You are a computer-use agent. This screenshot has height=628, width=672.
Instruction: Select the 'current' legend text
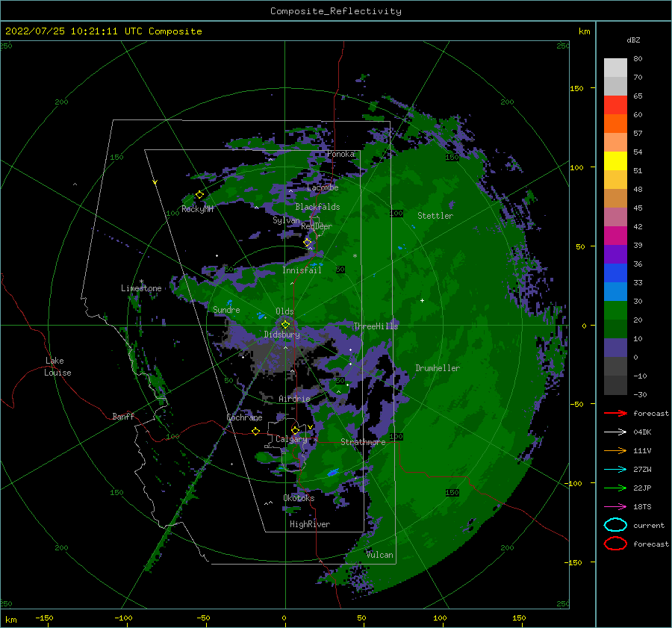[649, 526]
